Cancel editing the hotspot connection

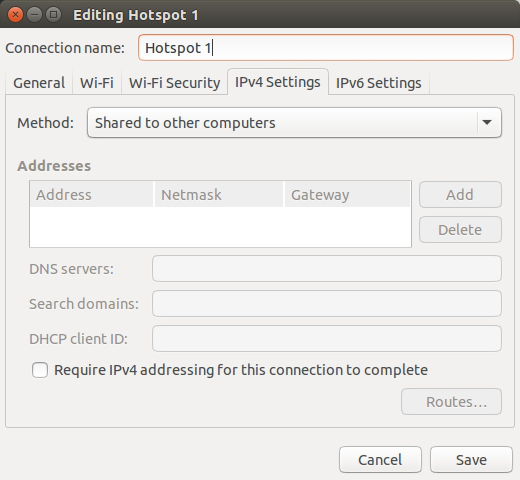click(x=380, y=460)
